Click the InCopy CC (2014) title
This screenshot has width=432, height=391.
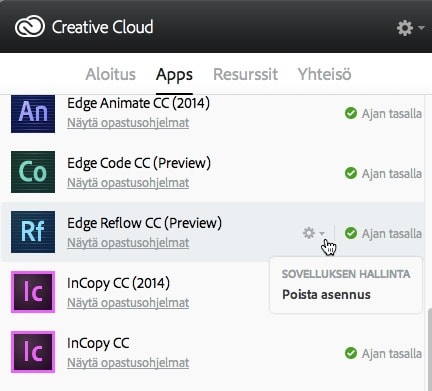pos(118,283)
